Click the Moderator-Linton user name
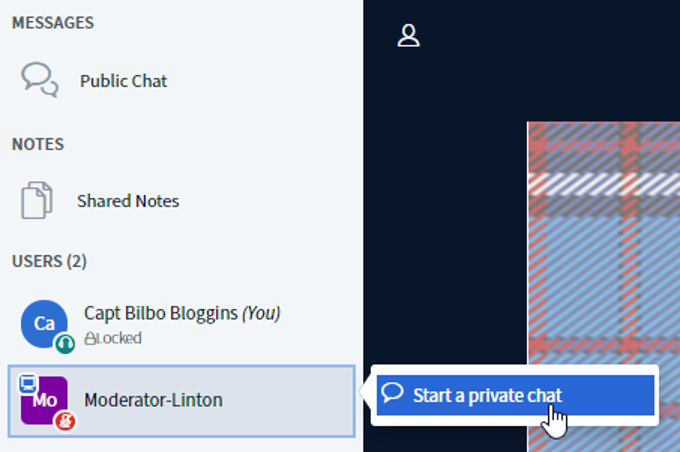Screen dimensions: 680x452 [x=153, y=400]
